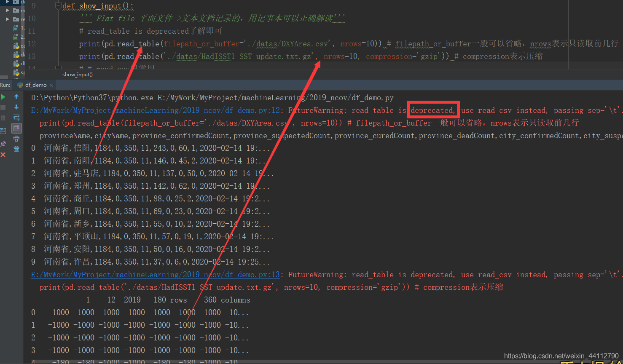Select image file '1.' in project tree
This screenshot has height=364, width=623.
20,28
